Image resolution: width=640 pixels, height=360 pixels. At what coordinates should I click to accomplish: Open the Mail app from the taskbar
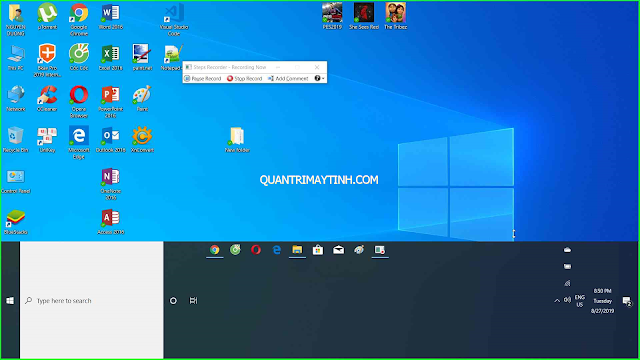pyautogui.click(x=338, y=249)
